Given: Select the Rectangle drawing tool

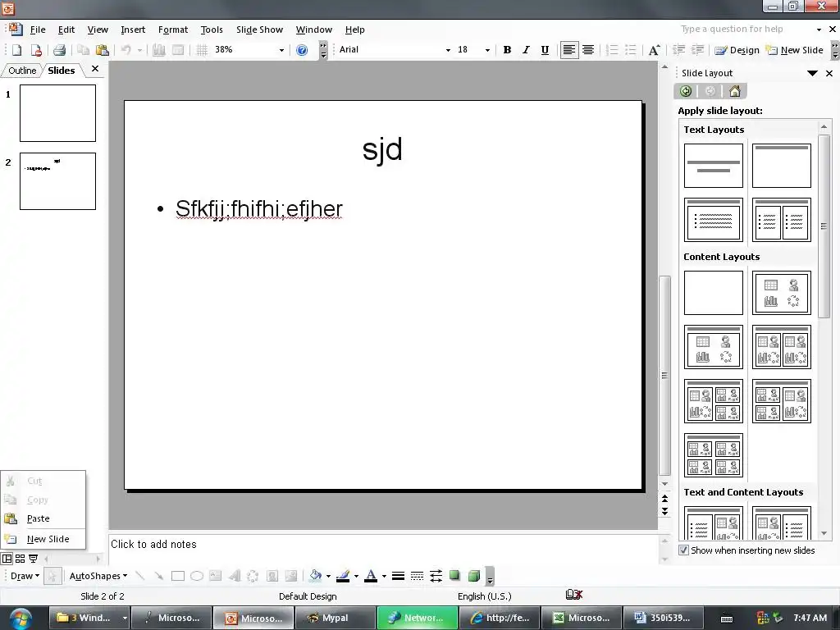Looking at the screenshot, I should [178, 576].
